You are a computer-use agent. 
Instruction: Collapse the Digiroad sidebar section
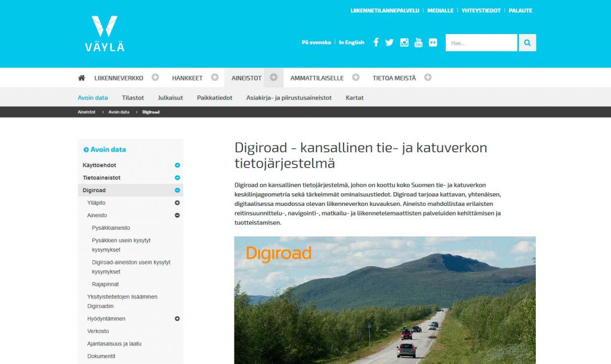pyautogui.click(x=177, y=190)
